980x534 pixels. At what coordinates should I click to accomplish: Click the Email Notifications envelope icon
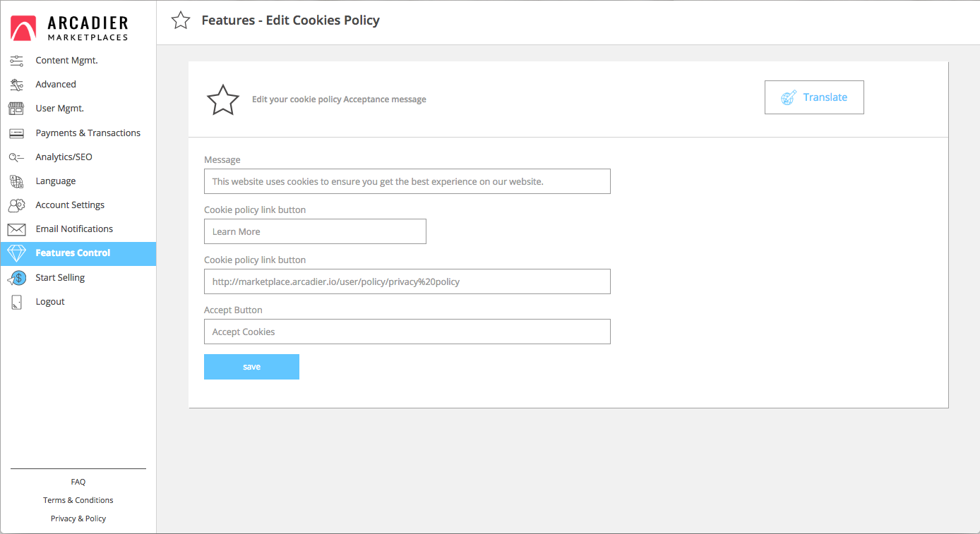point(16,229)
